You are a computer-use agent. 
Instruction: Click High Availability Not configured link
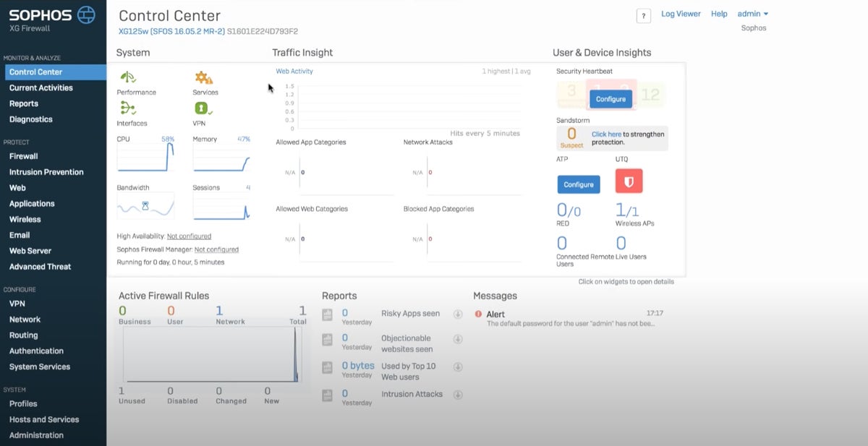pyautogui.click(x=189, y=236)
